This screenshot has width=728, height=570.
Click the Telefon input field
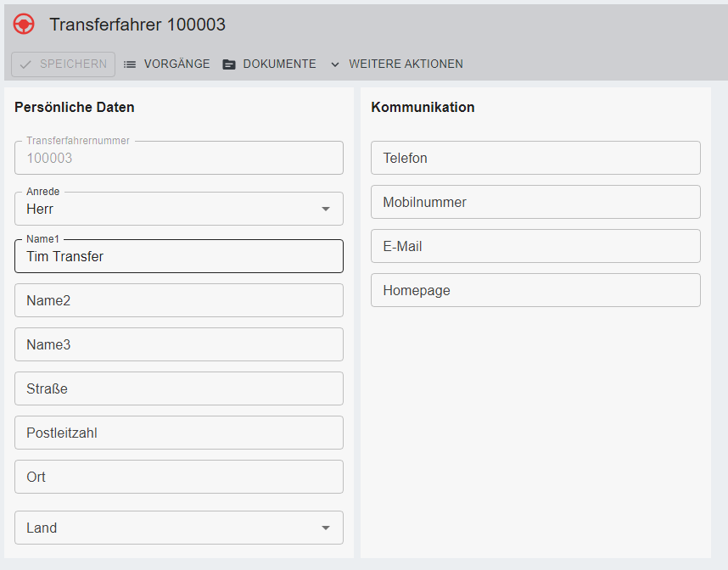point(535,158)
